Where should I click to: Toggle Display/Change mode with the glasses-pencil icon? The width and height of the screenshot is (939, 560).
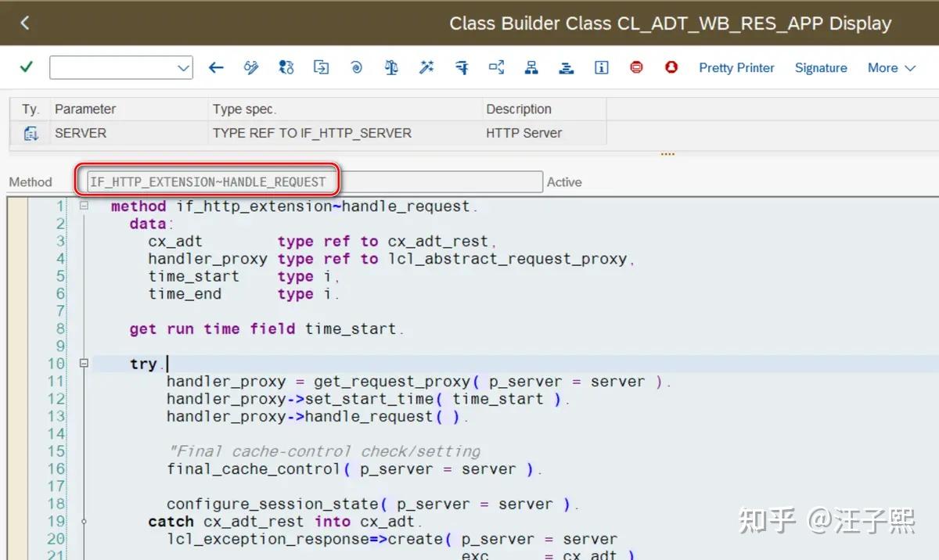coord(250,68)
